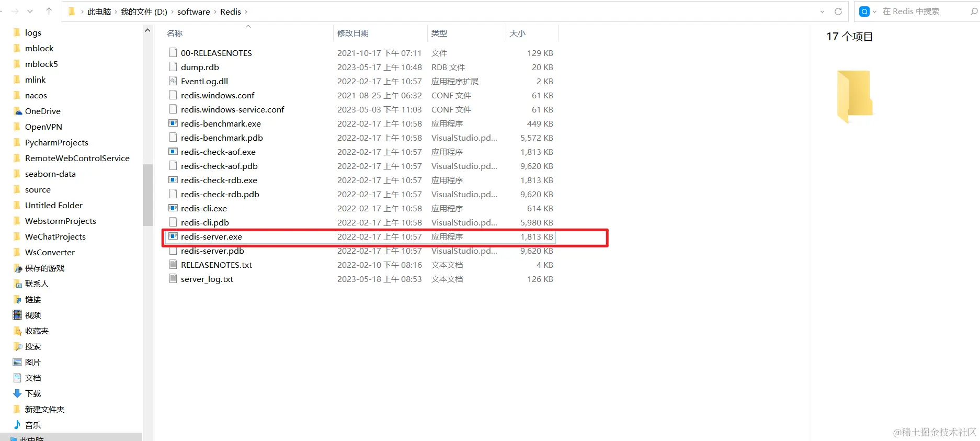This screenshot has height=441, width=980.
Task: Sort by 类型 column header
Action: [x=439, y=33]
